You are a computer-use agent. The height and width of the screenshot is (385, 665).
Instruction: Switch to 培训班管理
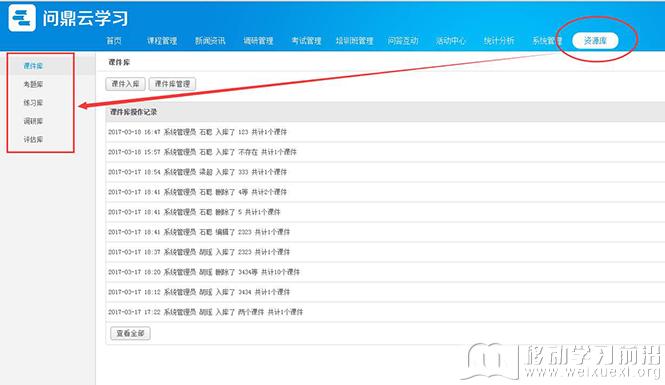coord(355,41)
